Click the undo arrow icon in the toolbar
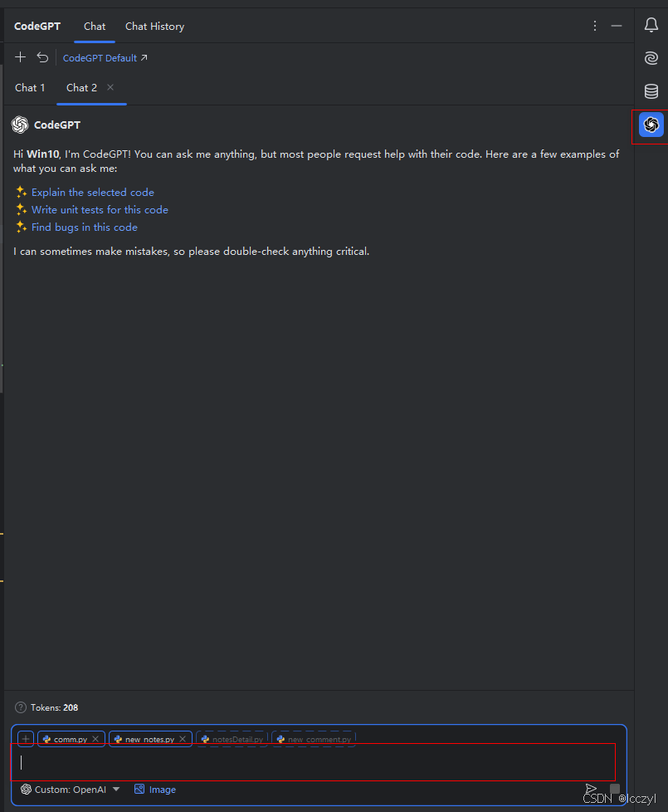The height and width of the screenshot is (812, 668). coord(42,57)
